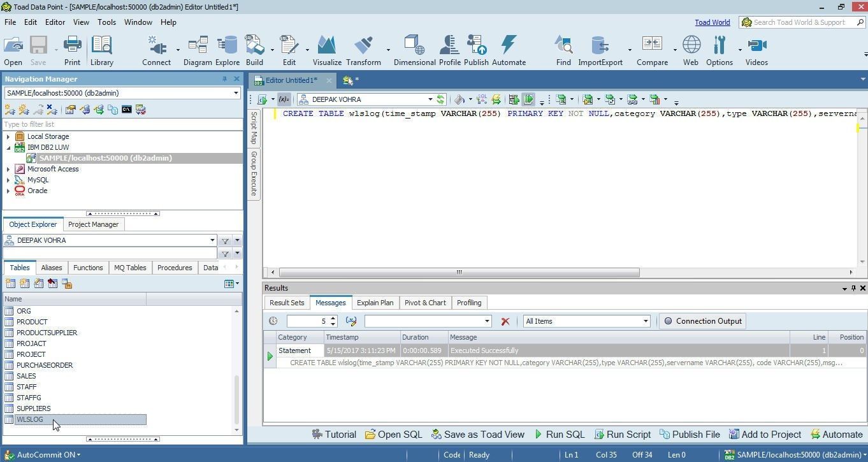Open the Transform tool
The image size is (868, 462).
click(x=363, y=51)
